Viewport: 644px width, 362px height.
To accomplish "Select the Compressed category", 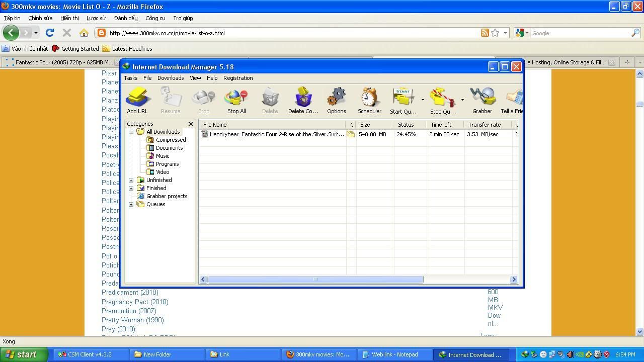I will tap(171, 140).
